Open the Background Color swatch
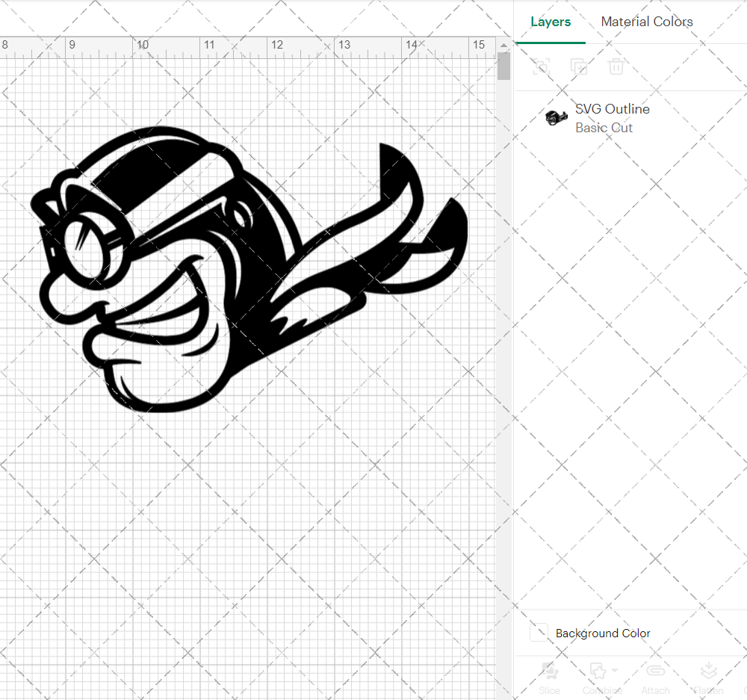 pyautogui.click(x=539, y=632)
